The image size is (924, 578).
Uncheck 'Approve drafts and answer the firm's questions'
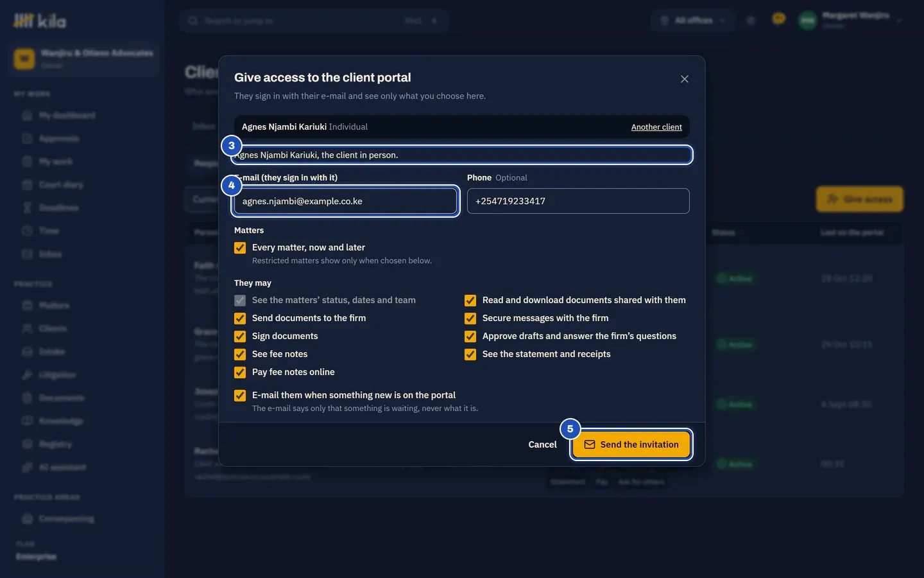pos(470,337)
